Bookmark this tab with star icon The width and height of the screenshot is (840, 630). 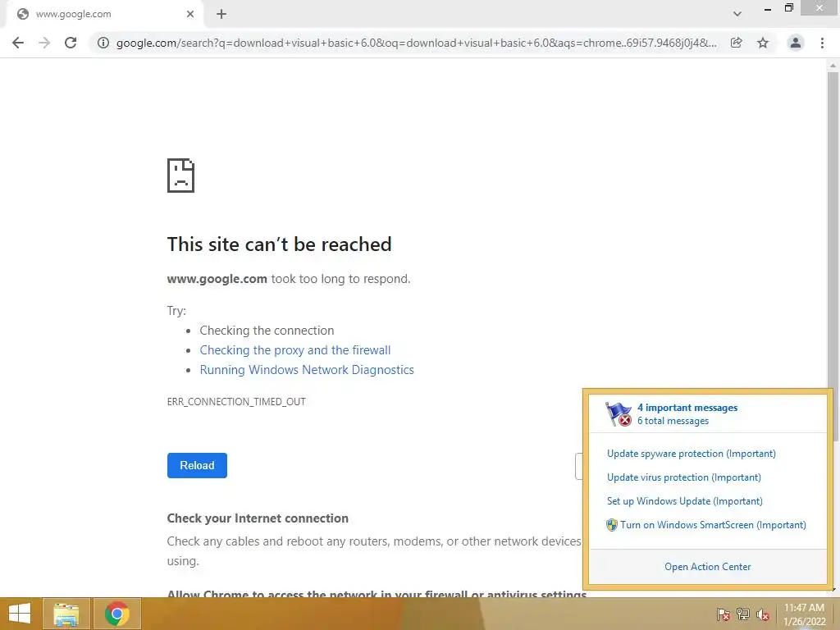click(763, 43)
